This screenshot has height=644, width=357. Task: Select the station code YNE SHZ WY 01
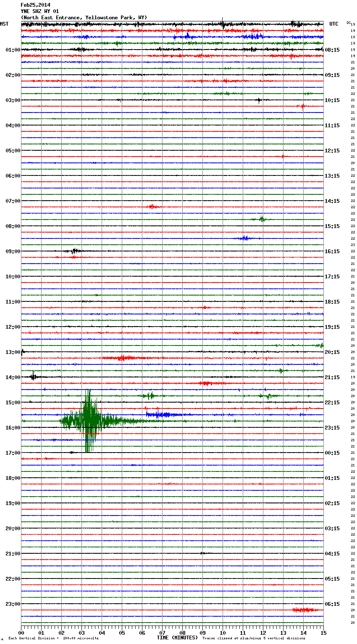[39, 11]
